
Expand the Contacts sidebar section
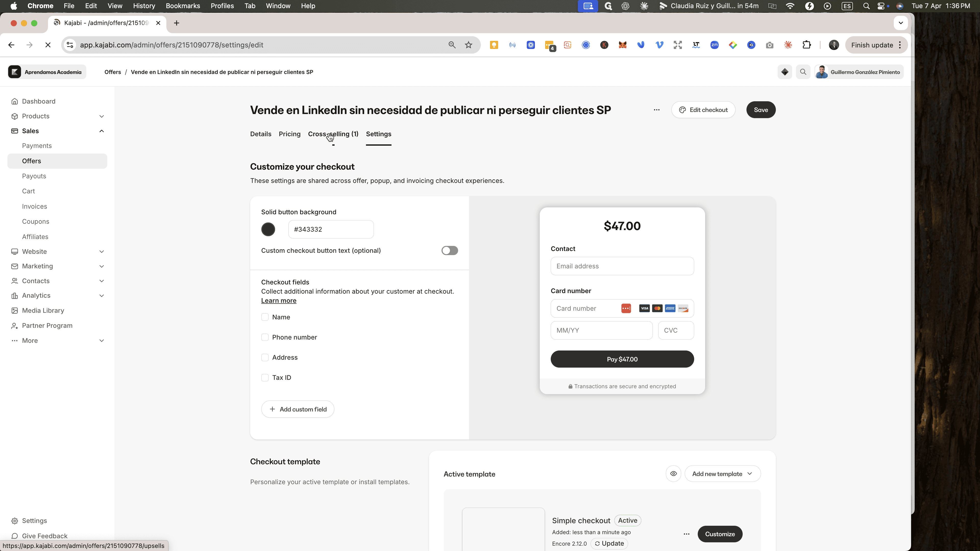[x=102, y=281]
